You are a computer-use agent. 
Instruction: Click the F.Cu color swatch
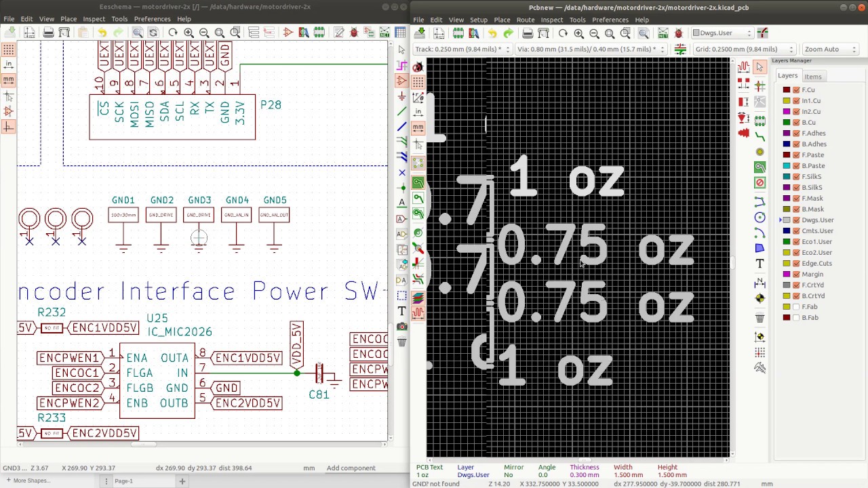point(787,90)
